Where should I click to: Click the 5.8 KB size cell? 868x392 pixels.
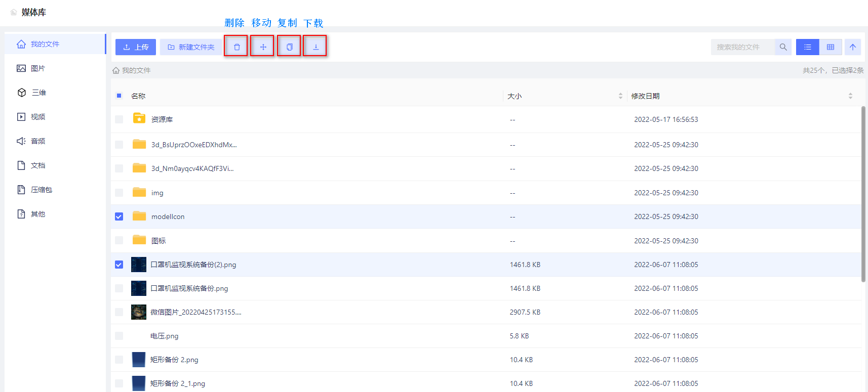tap(519, 336)
